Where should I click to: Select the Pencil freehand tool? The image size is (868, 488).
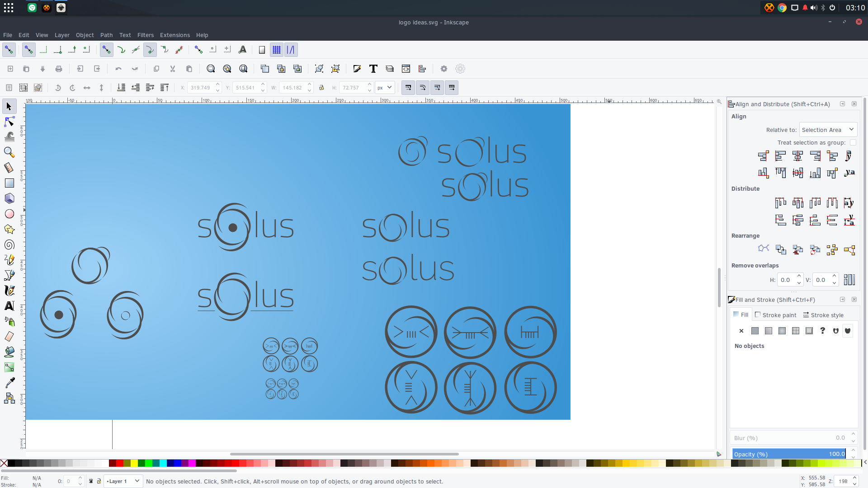9,260
